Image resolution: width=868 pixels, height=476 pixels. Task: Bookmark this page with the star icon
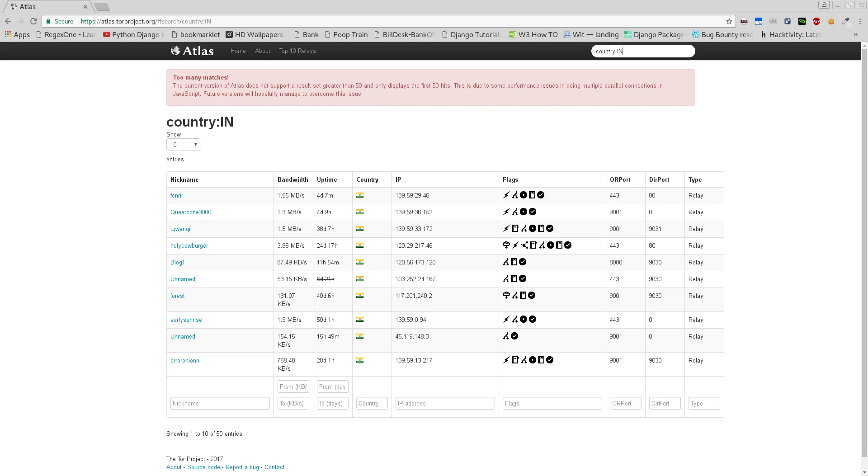click(729, 21)
